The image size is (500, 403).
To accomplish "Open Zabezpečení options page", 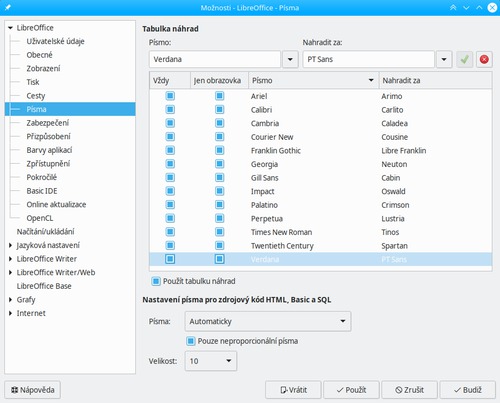I will point(48,123).
